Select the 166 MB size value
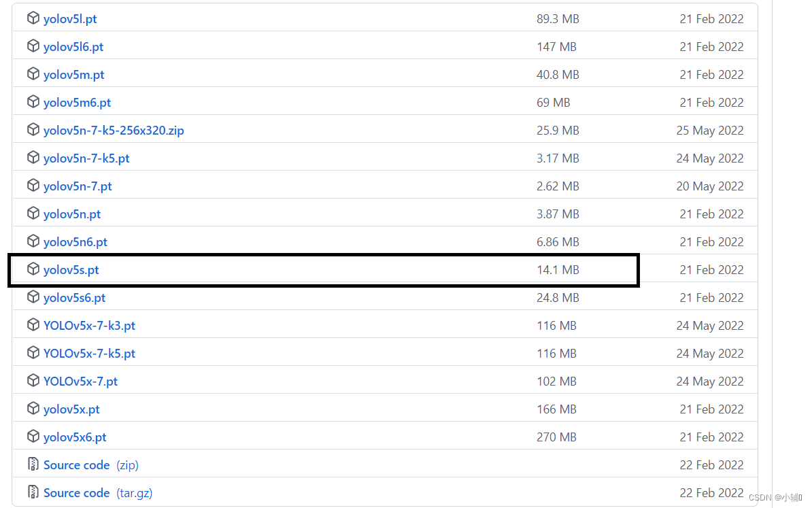Viewport: 812px width, 508px height. point(556,409)
